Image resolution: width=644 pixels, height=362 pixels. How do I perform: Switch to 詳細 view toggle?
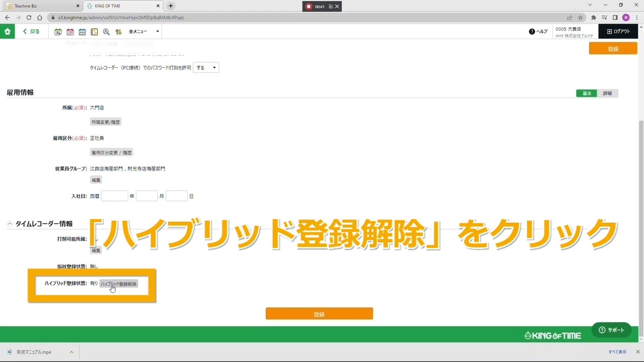pyautogui.click(x=607, y=94)
